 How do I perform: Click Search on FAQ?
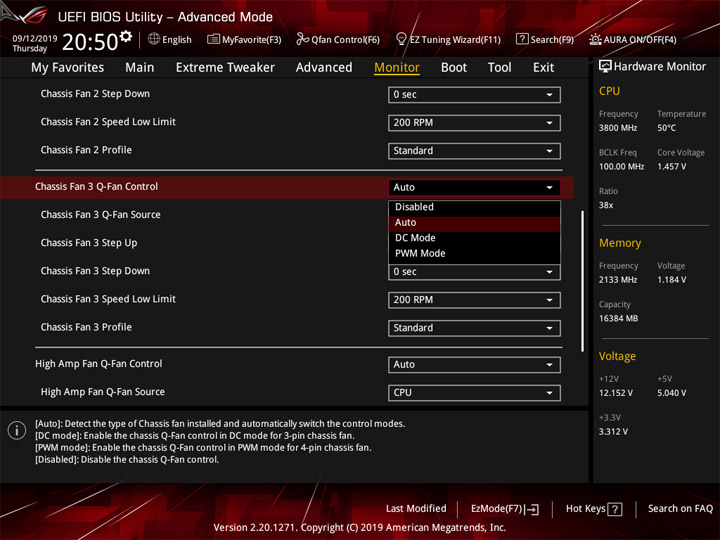tap(680, 509)
